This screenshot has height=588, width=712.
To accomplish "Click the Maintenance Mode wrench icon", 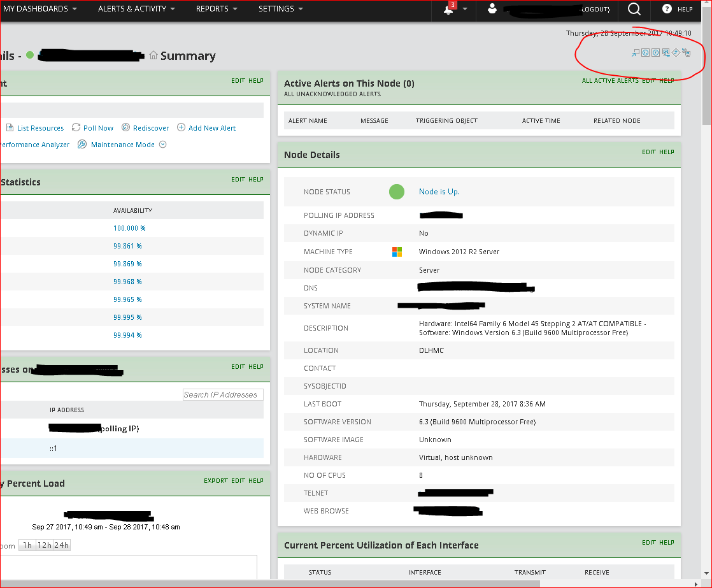I will 82,145.
